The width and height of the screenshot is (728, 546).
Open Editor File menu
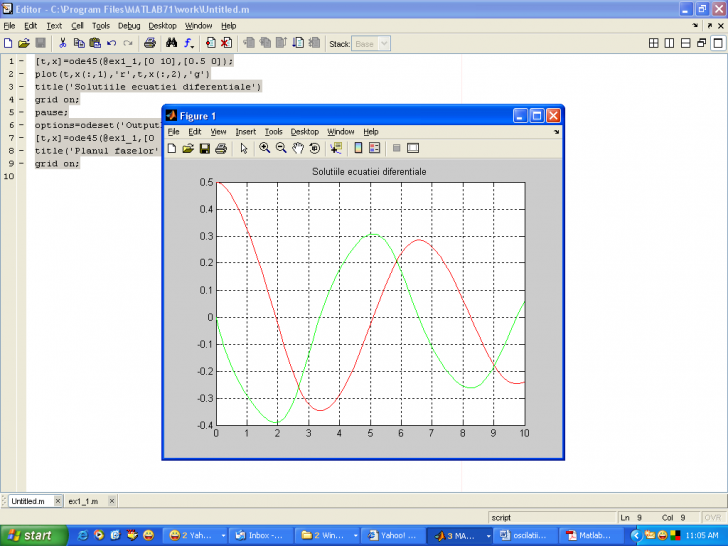(x=9, y=26)
